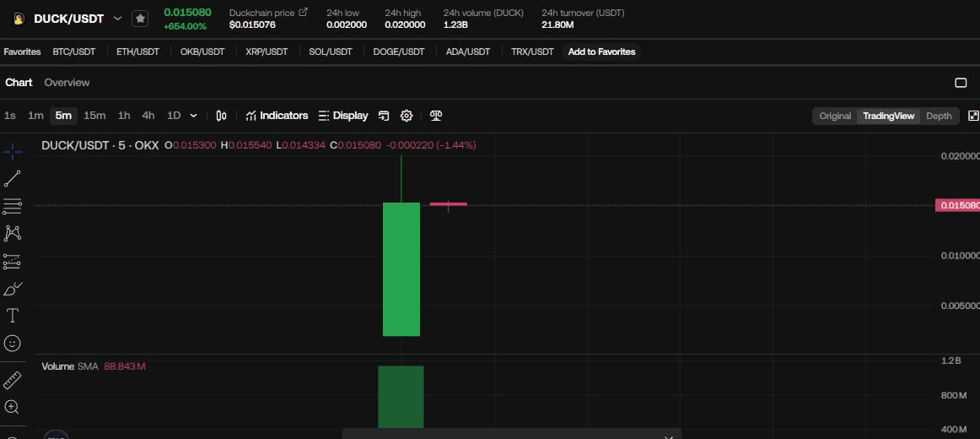
Task: Click the DUCK coin logo
Action: pyautogui.click(x=19, y=19)
